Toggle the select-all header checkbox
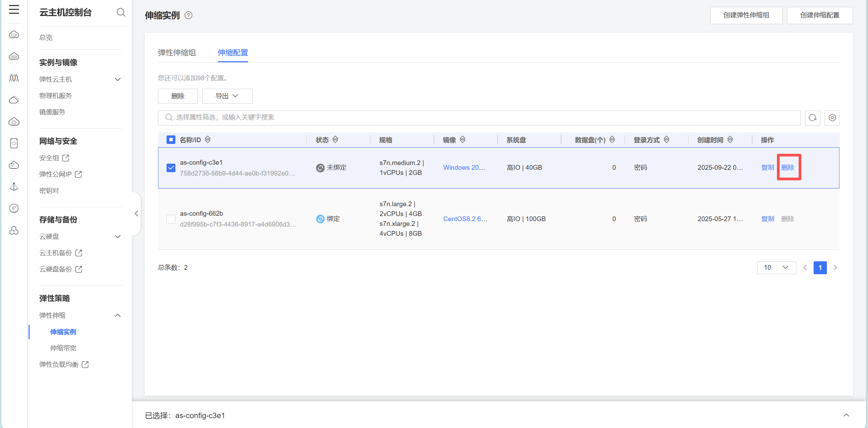Viewport: 868px width, 428px height. pos(171,139)
